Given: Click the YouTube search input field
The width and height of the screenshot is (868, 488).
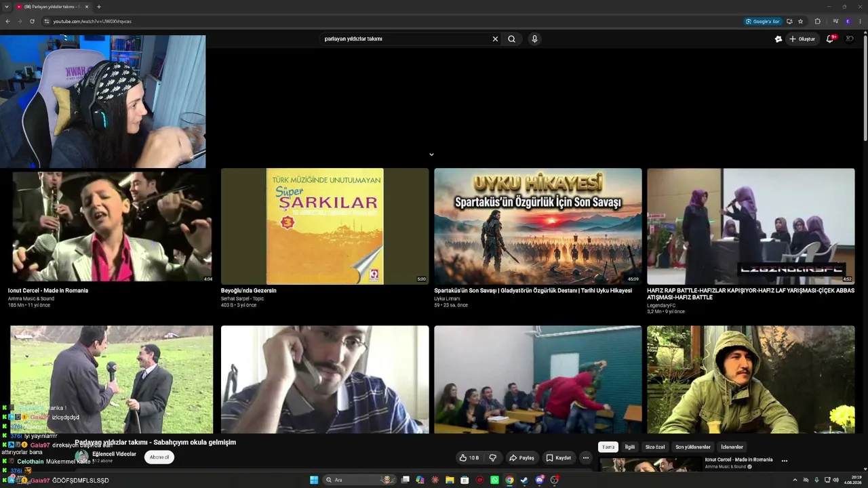Looking at the screenshot, I should [406, 39].
